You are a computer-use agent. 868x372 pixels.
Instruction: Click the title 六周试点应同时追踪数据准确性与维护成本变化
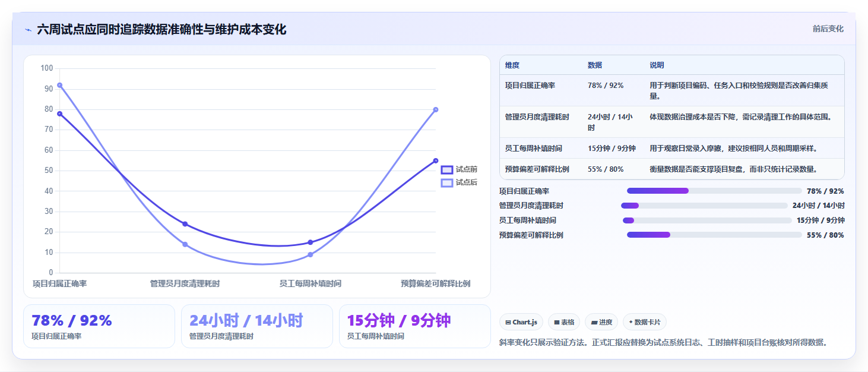[x=161, y=30]
